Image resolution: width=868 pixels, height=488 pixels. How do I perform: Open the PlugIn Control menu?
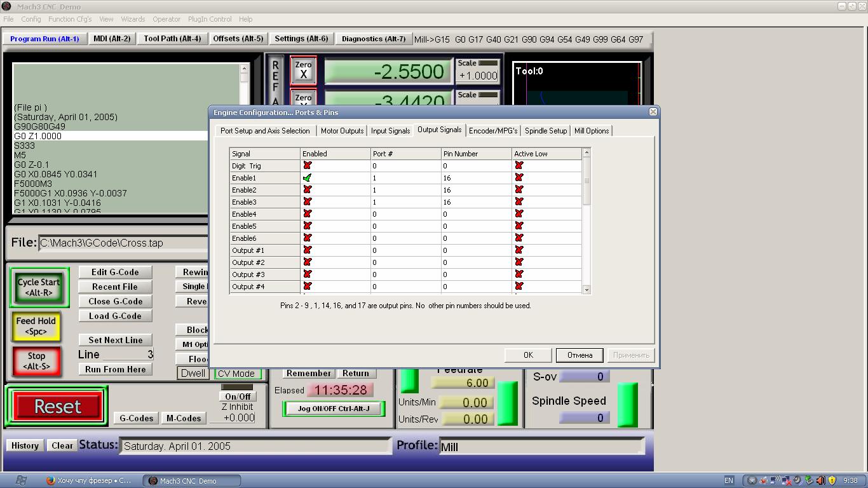[210, 19]
